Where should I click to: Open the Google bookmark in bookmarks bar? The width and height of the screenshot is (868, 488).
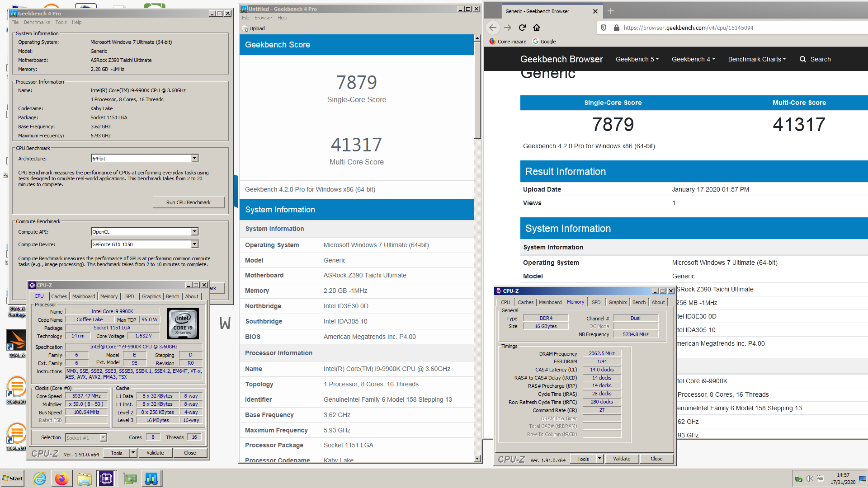coord(544,42)
